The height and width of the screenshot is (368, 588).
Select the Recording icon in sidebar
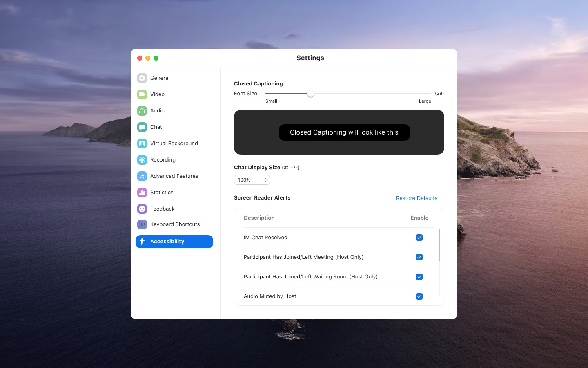142,160
